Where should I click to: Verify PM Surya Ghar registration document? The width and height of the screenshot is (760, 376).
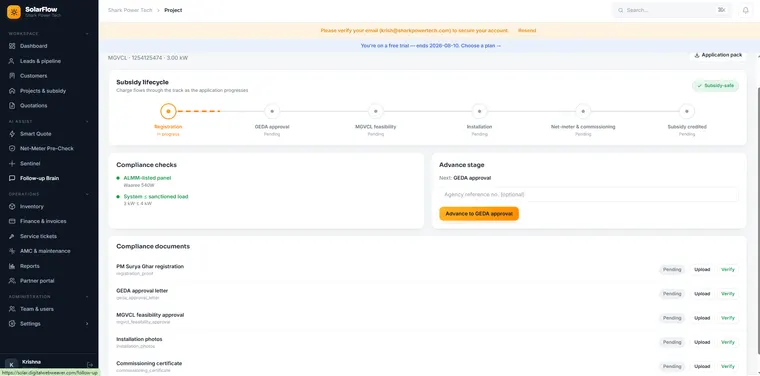pyautogui.click(x=728, y=269)
